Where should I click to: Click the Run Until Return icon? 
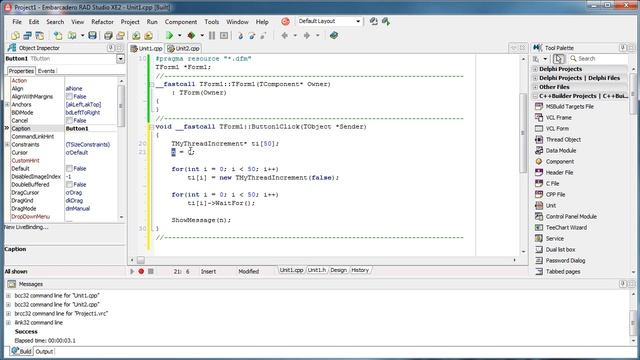pyautogui.click(x=263, y=36)
